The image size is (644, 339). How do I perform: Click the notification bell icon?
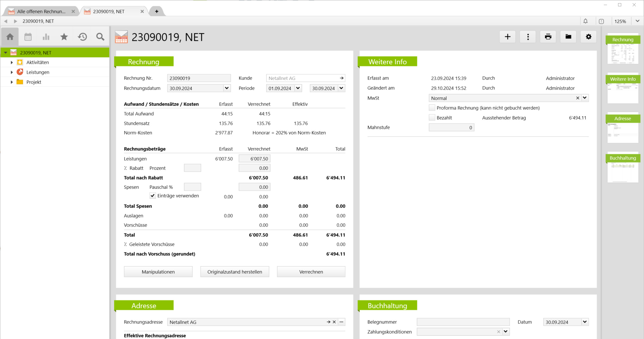tap(585, 21)
